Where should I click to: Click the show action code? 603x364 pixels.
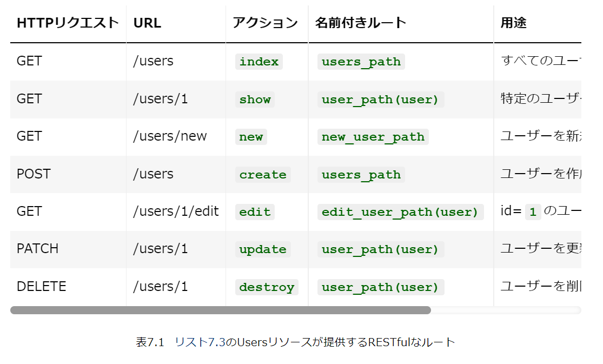click(255, 100)
